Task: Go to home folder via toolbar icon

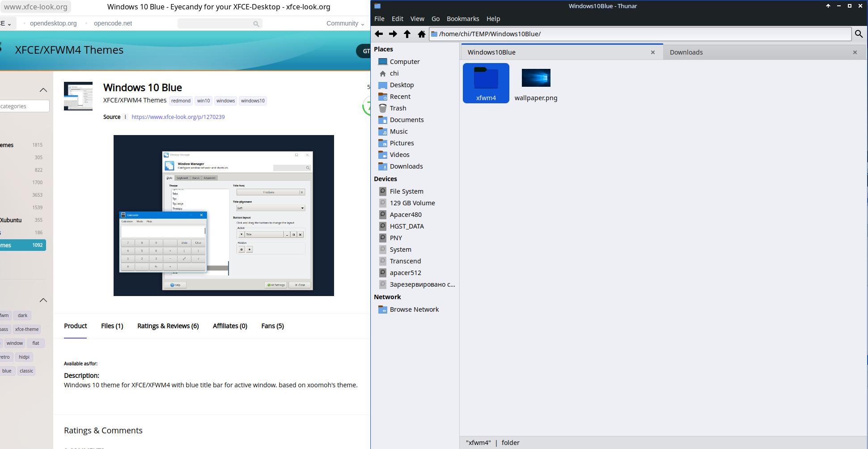Action: pos(421,34)
